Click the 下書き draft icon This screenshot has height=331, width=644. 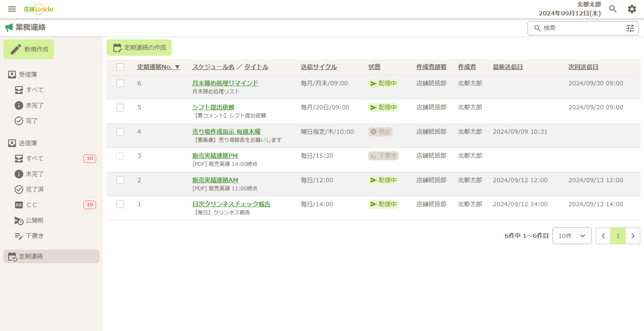point(19,236)
